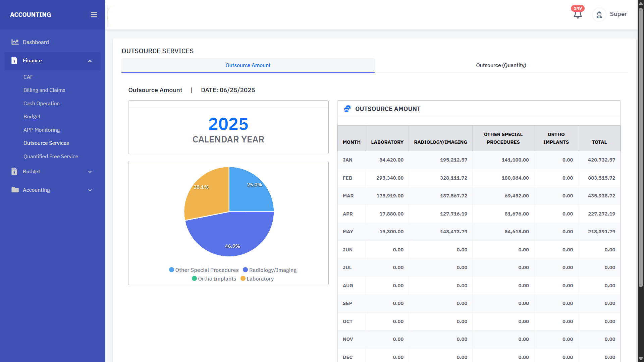
Task: Collapse the Finance menu chevron
Action: point(90,61)
